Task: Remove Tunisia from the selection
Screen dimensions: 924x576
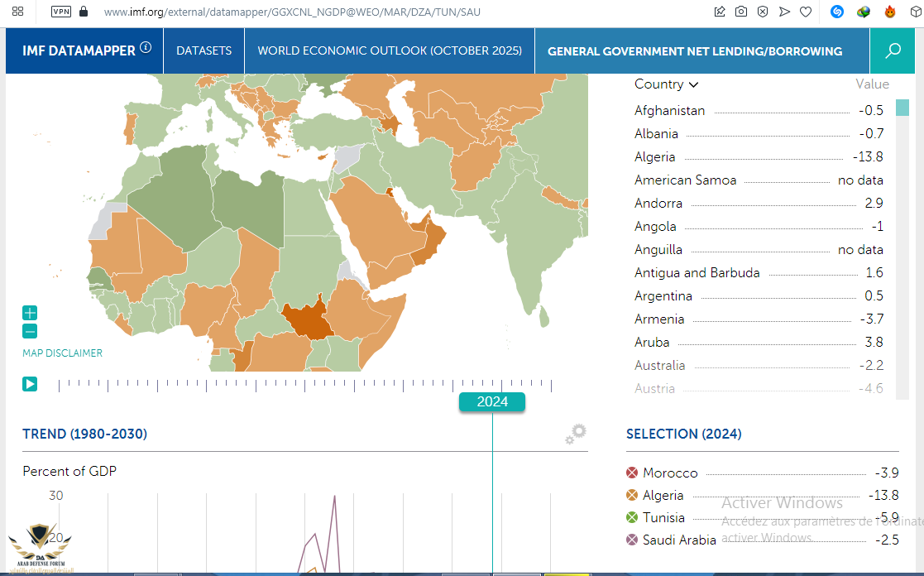Action: [633, 517]
